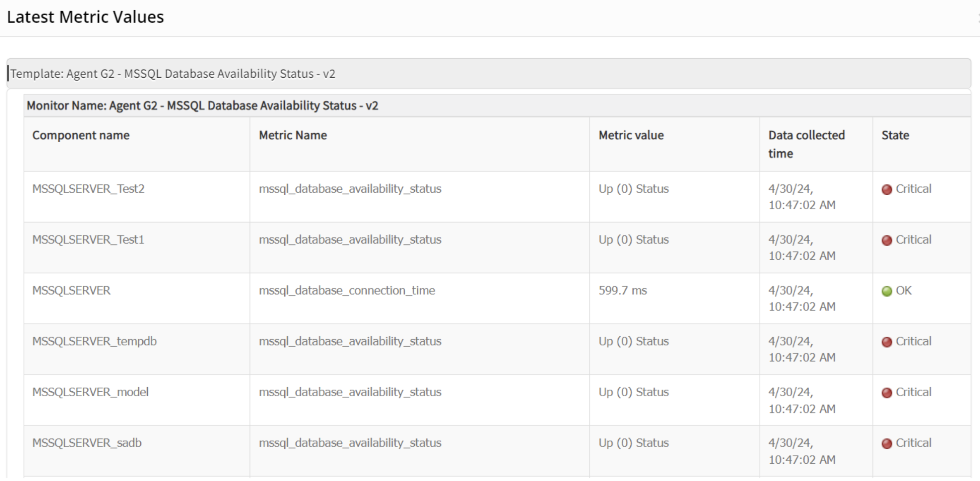980x481 pixels.
Task: Click the Latest Metric Values title
Action: (86, 17)
